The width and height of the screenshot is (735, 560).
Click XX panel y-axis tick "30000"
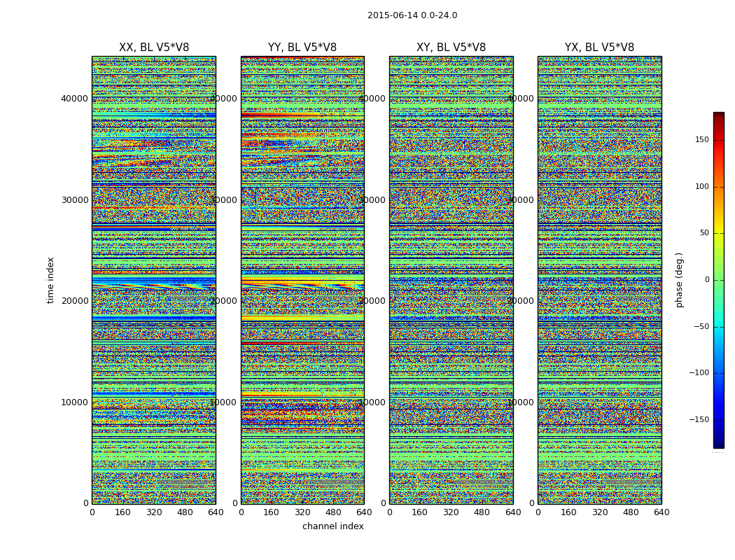coord(74,199)
